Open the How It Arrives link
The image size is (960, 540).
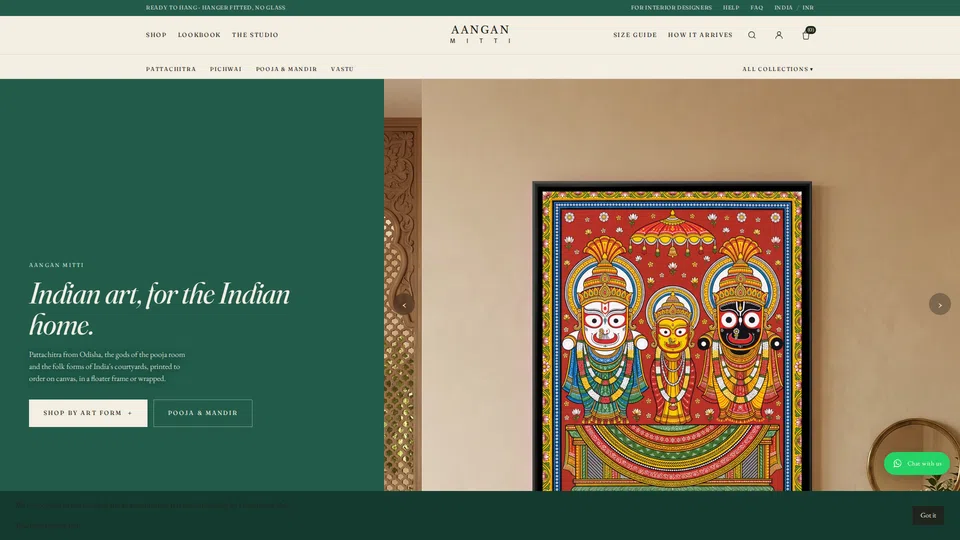tap(700, 35)
